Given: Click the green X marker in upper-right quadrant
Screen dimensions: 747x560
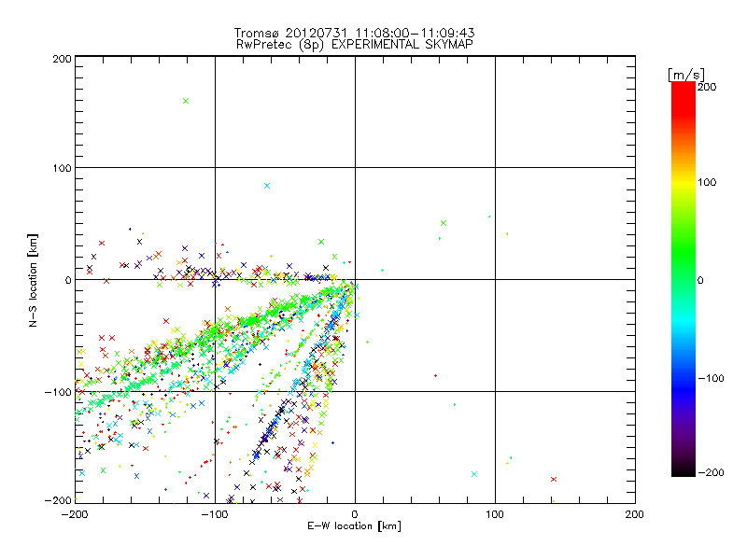Looking at the screenshot, I should tap(444, 223).
